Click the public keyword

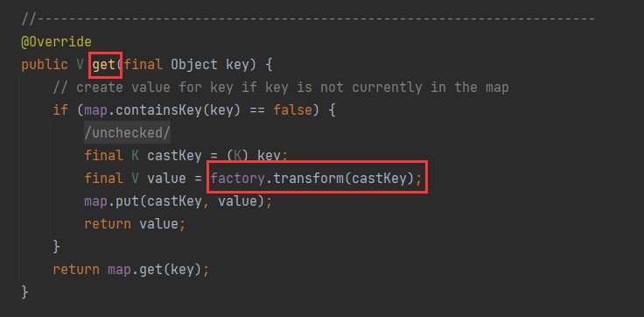coord(45,65)
